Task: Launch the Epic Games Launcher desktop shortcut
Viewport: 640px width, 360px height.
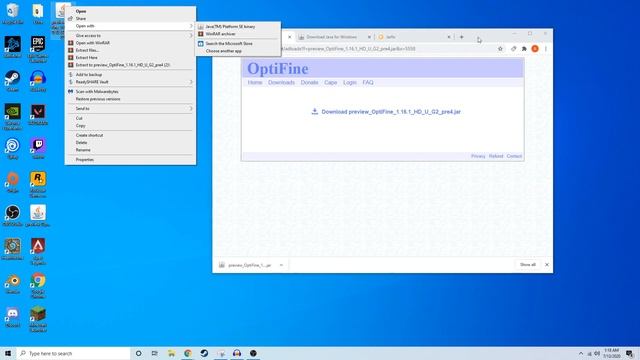Action: (x=38, y=49)
